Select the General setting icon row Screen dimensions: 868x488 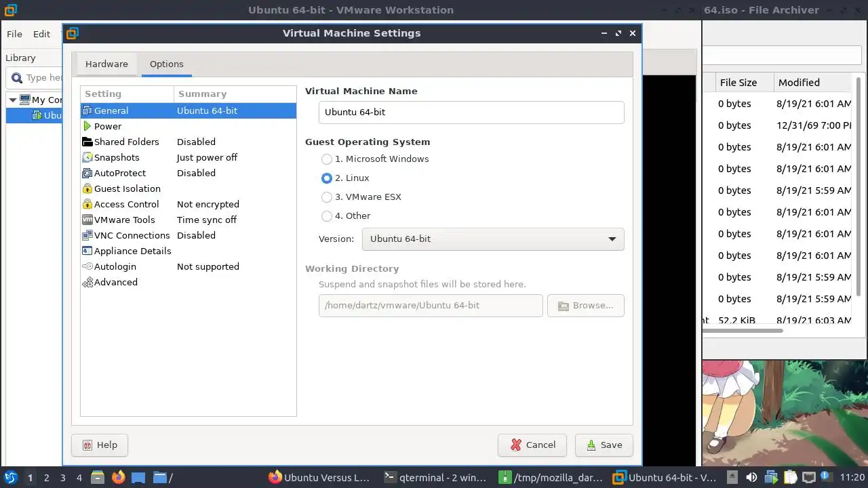coord(188,110)
